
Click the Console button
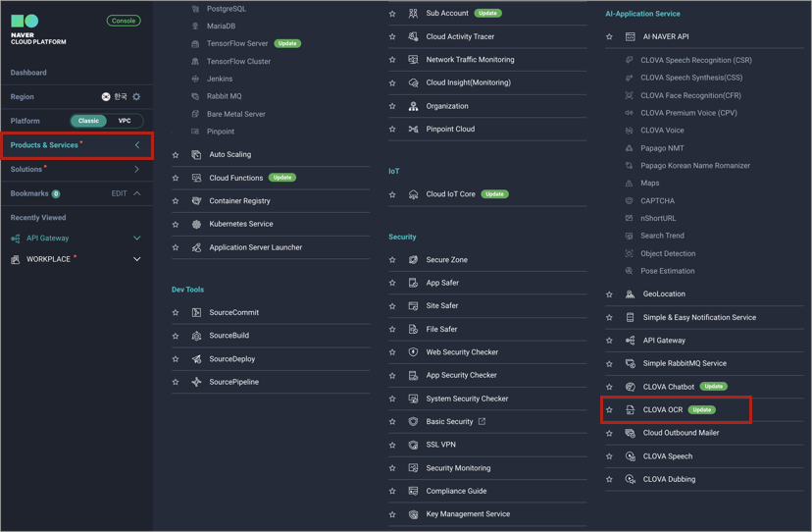124,21
